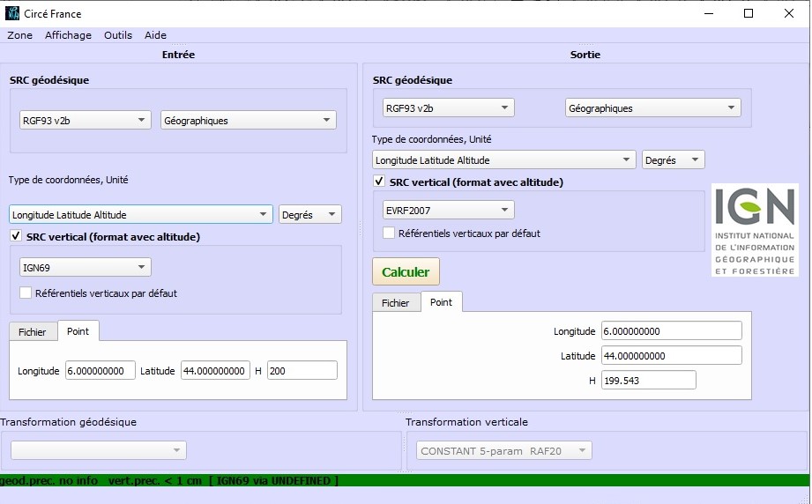Switch to output Fichier tab
This screenshot has width=812, height=504.
click(x=396, y=302)
